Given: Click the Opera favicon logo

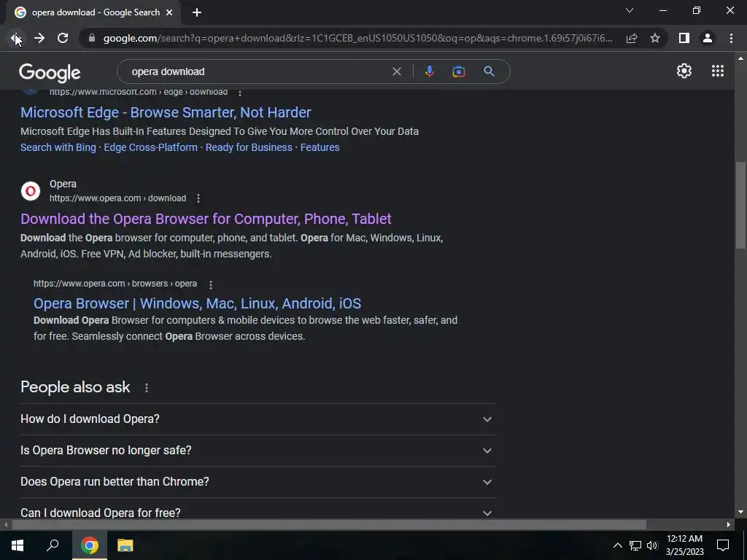Looking at the screenshot, I should (31, 191).
